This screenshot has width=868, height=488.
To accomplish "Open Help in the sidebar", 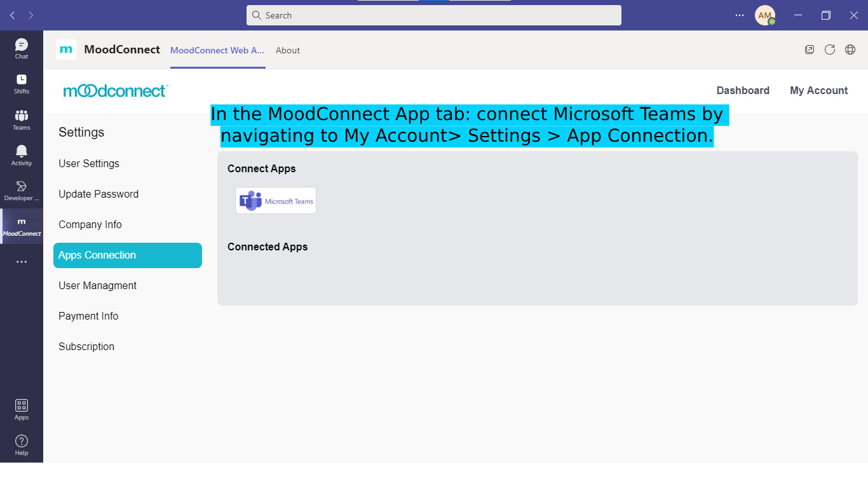I will 22,445.
